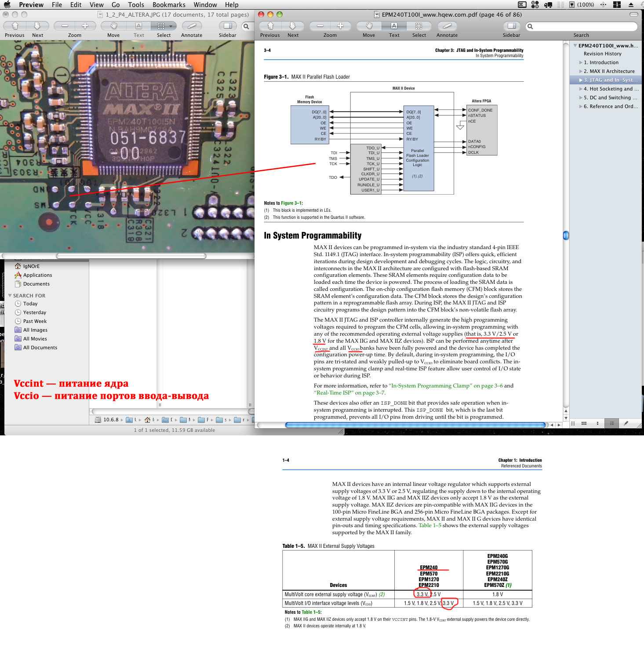
Task: Click the PDF search field
Action: [582, 26]
